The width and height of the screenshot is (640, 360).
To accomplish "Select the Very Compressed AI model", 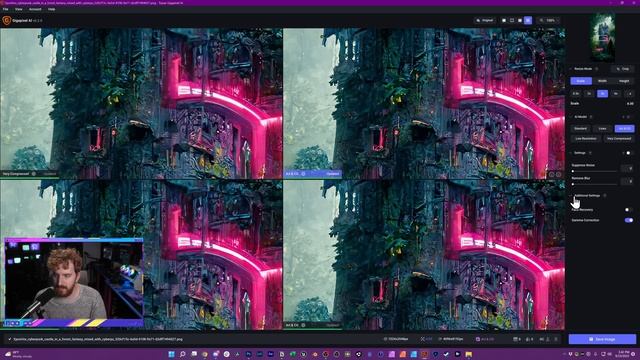I will [x=619, y=139].
